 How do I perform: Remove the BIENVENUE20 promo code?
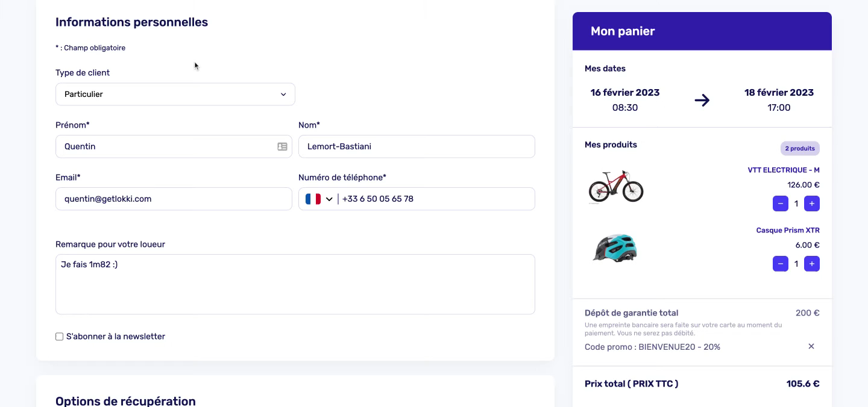point(811,346)
